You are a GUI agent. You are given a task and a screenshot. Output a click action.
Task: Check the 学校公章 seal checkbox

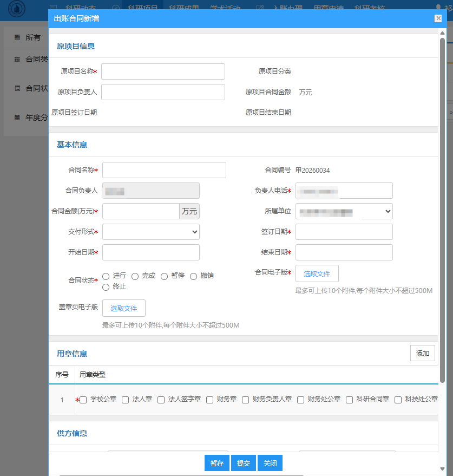[83, 400]
